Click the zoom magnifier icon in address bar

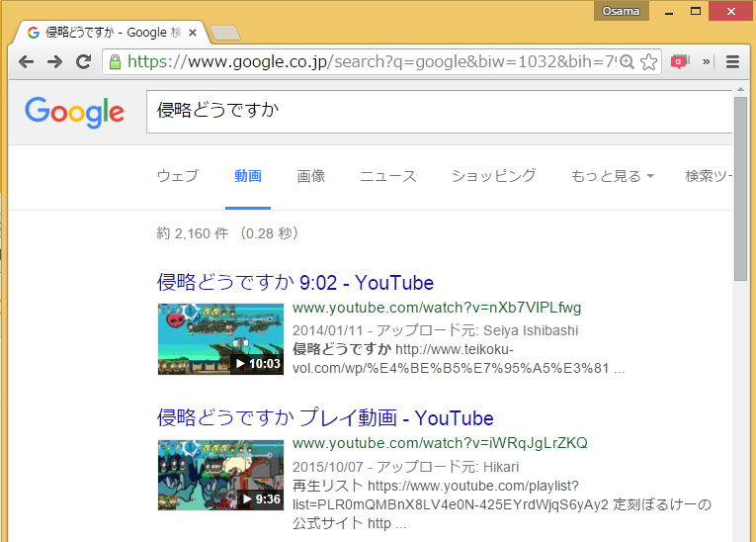point(627,61)
